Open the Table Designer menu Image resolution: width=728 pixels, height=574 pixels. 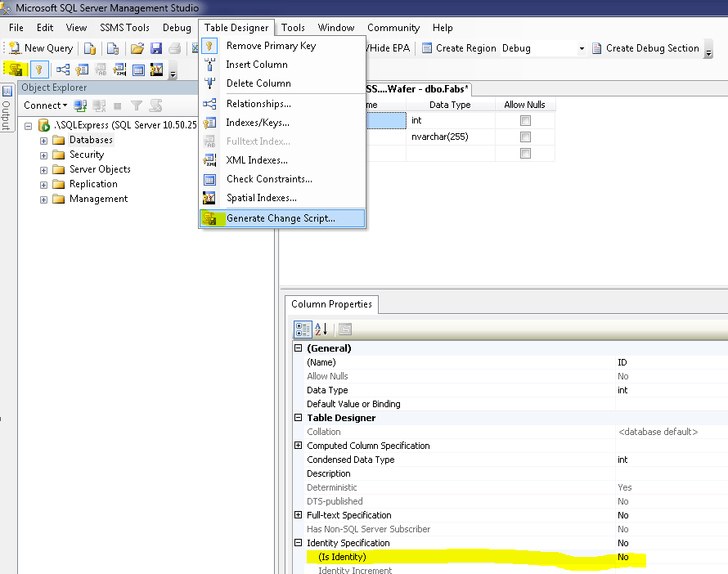point(236,27)
